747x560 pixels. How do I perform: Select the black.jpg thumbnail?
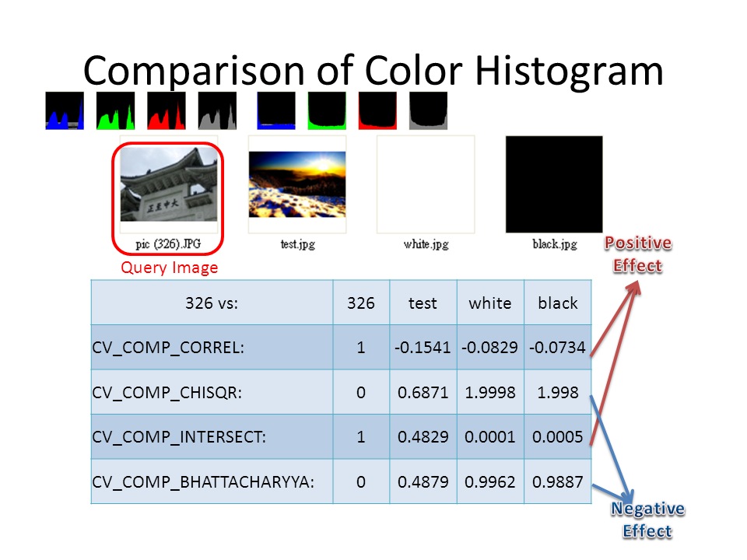[554, 185]
